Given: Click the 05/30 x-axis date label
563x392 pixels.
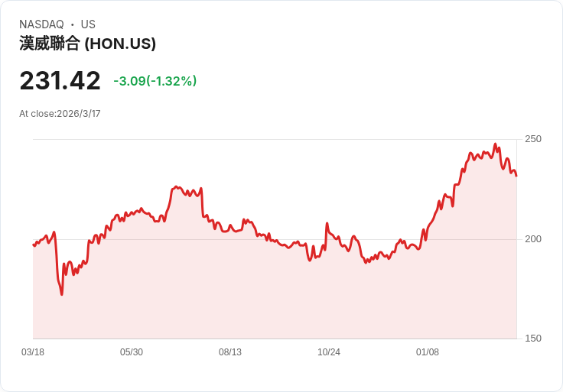Looking at the screenshot, I should 132,352.
